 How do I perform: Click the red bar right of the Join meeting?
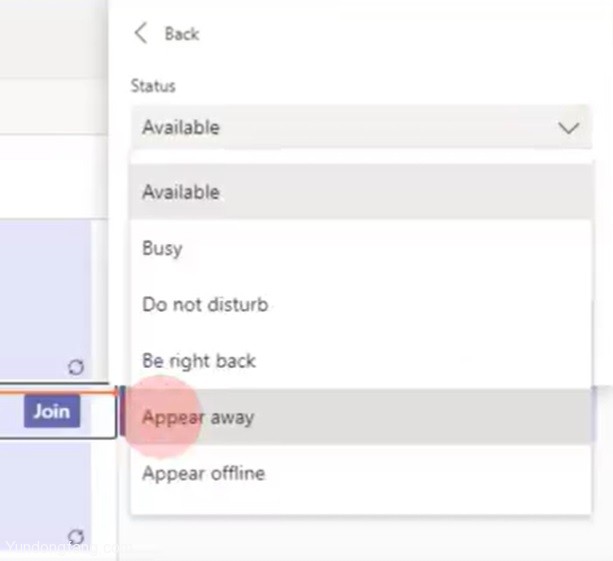(122, 411)
